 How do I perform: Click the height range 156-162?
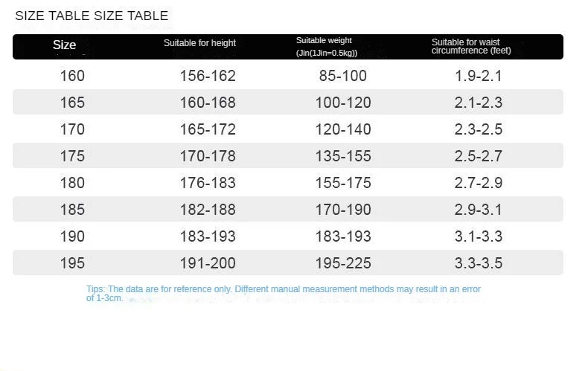208,76
